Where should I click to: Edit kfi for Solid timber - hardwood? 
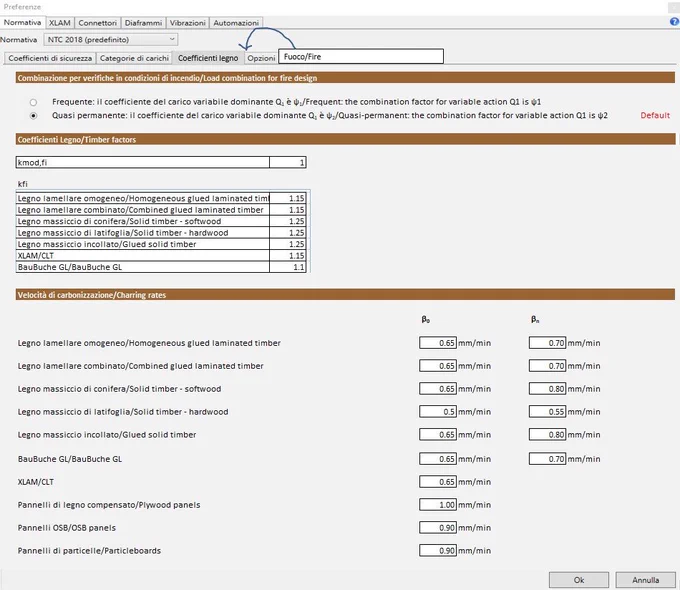pyautogui.click(x=288, y=233)
